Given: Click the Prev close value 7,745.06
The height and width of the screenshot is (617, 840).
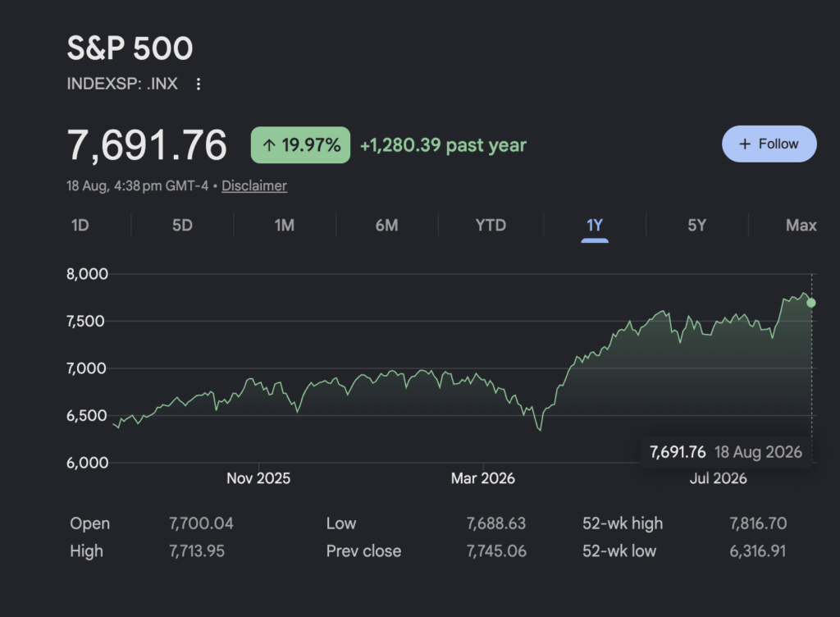Looking at the screenshot, I should pyautogui.click(x=496, y=551).
